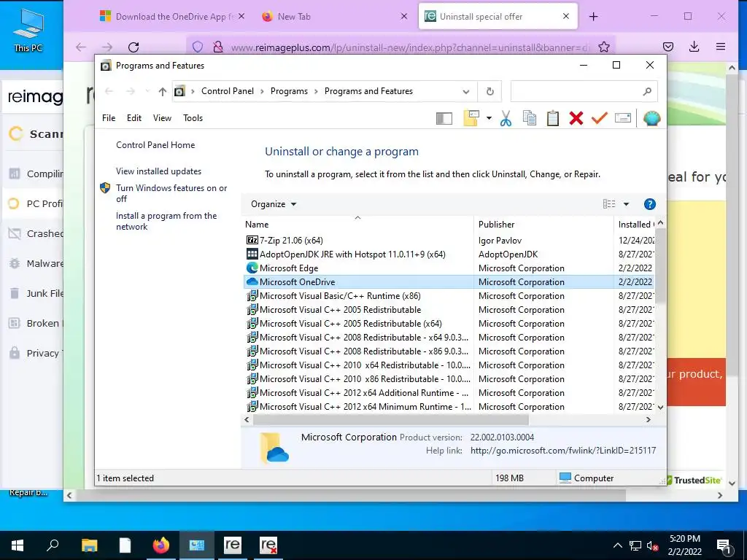Click the folder view options icon

[x=471, y=118]
